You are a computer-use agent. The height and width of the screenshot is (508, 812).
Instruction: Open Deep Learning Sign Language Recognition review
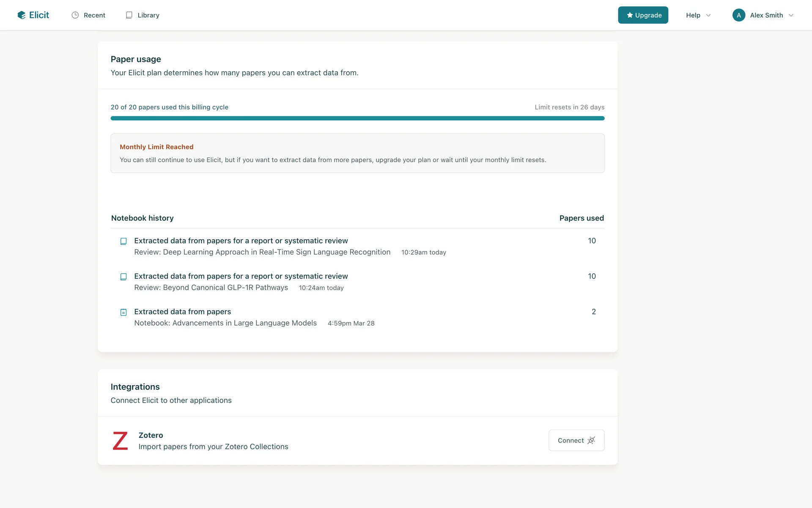click(x=262, y=252)
